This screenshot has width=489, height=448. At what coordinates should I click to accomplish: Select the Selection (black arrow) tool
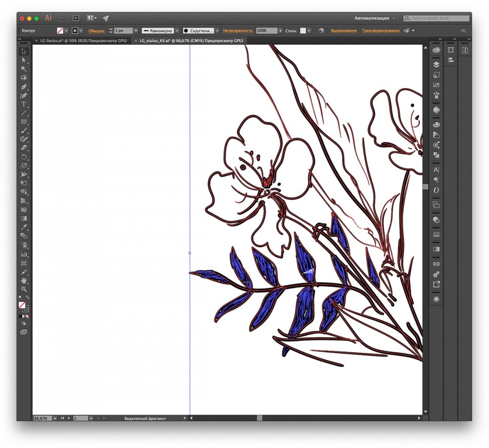pyautogui.click(x=23, y=51)
